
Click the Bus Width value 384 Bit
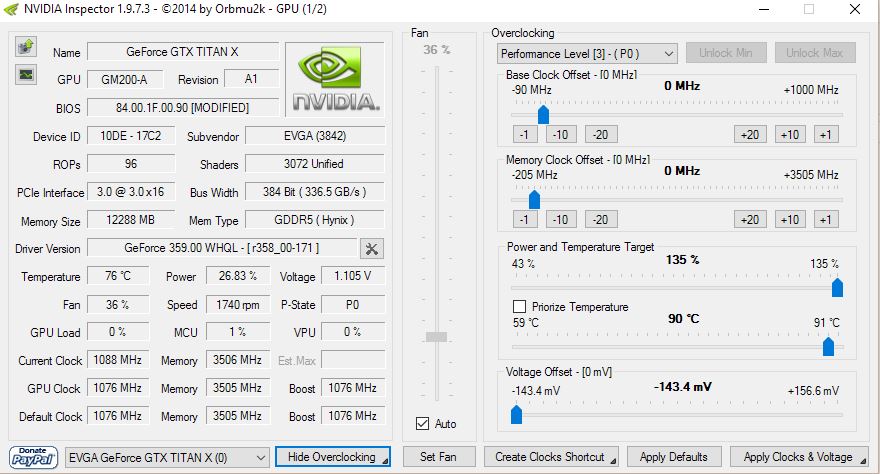pyautogui.click(x=315, y=192)
